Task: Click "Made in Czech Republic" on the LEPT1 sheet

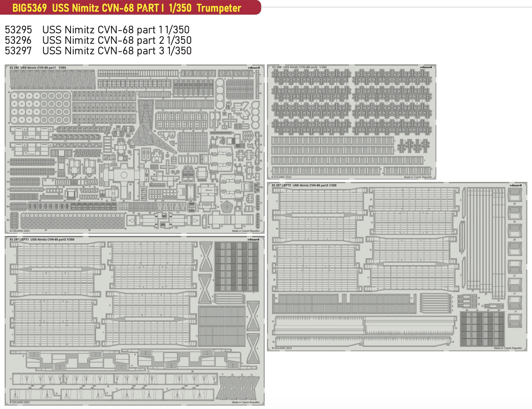Action: point(246,402)
